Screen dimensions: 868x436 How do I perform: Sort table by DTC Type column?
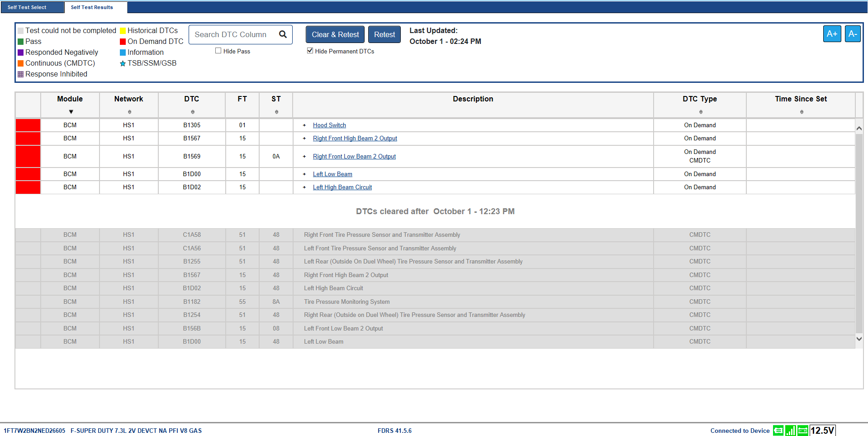coord(701,112)
